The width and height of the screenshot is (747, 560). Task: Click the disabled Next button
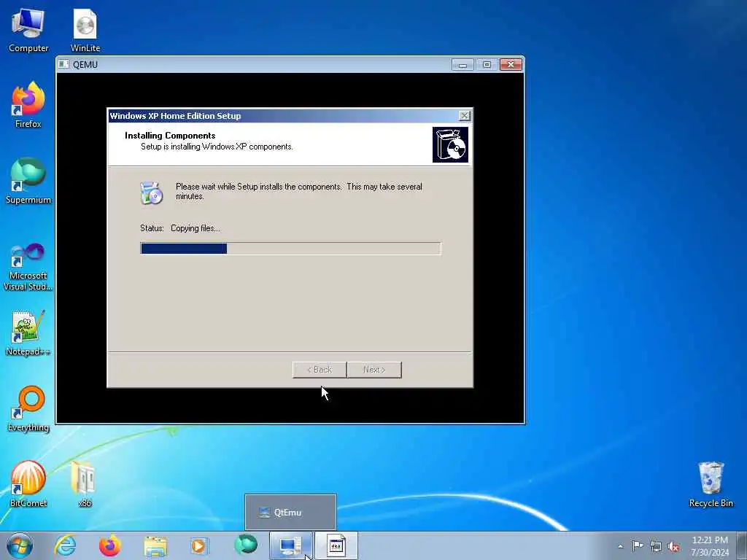click(x=374, y=370)
